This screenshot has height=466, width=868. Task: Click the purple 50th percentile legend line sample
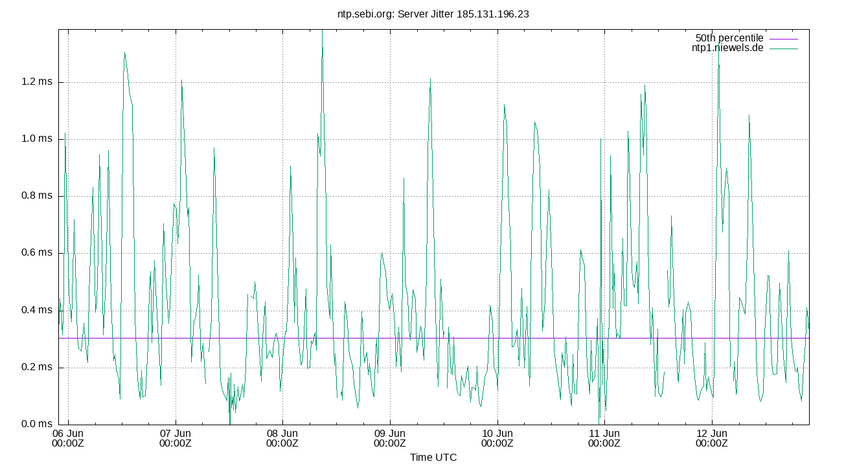[784, 39]
